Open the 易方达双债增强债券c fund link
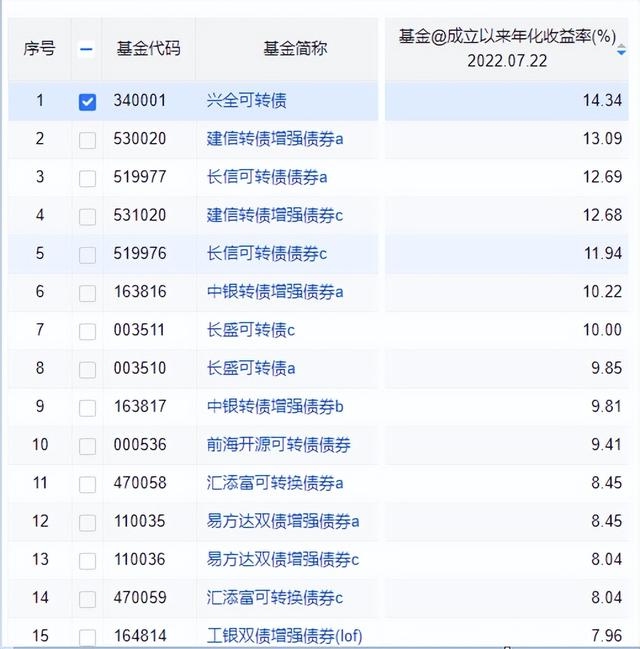640x649 pixels. (283, 559)
